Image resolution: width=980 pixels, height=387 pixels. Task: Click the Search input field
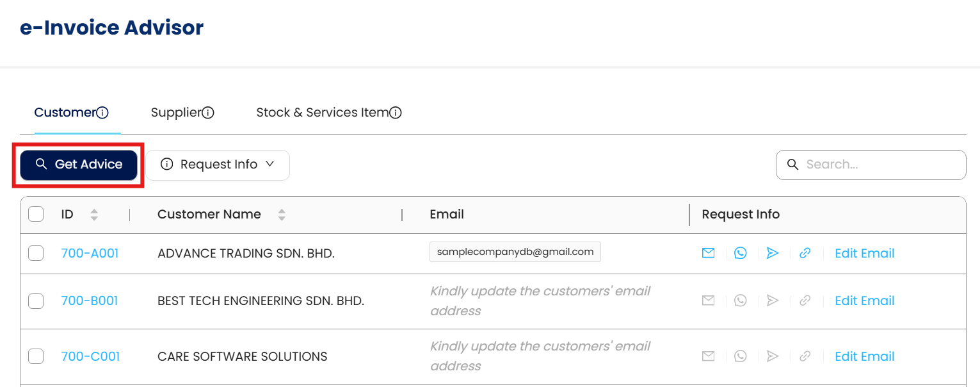[x=880, y=165]
